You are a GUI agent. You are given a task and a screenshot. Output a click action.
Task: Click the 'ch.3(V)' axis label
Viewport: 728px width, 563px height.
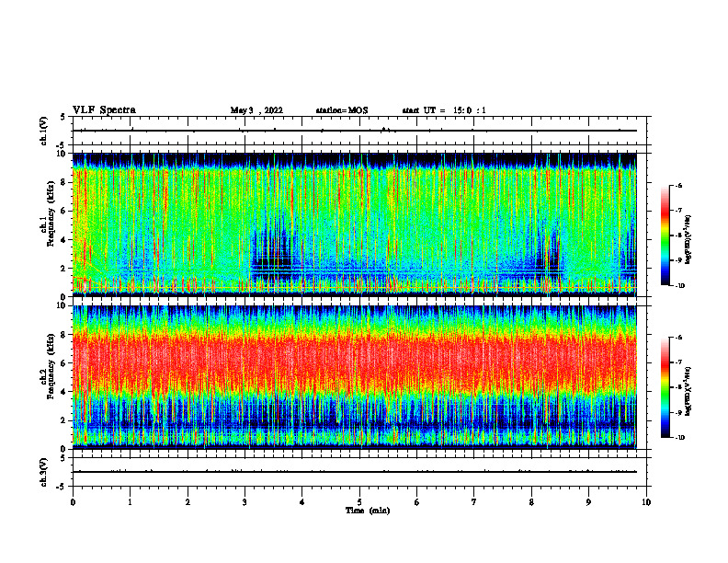[x=44, y=472]
